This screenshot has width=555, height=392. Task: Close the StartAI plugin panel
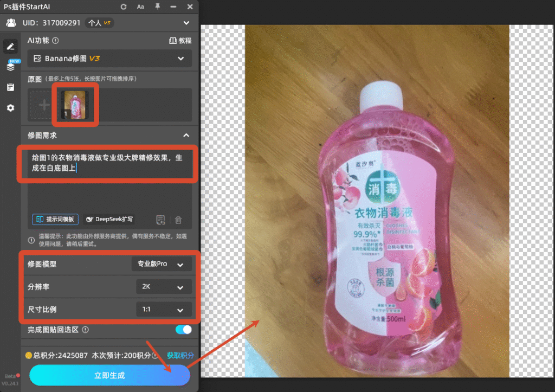pos(190,7)
